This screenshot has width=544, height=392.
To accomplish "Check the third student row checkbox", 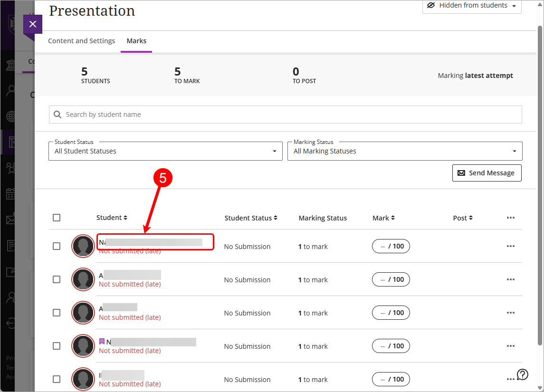I will point(57,313).
